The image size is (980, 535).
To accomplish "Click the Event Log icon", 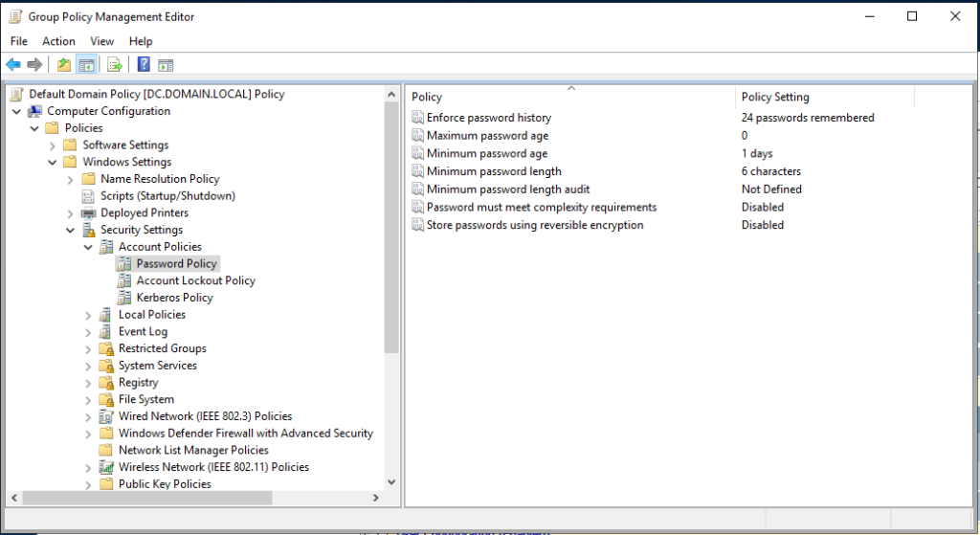I will click(x=107, y=331).
